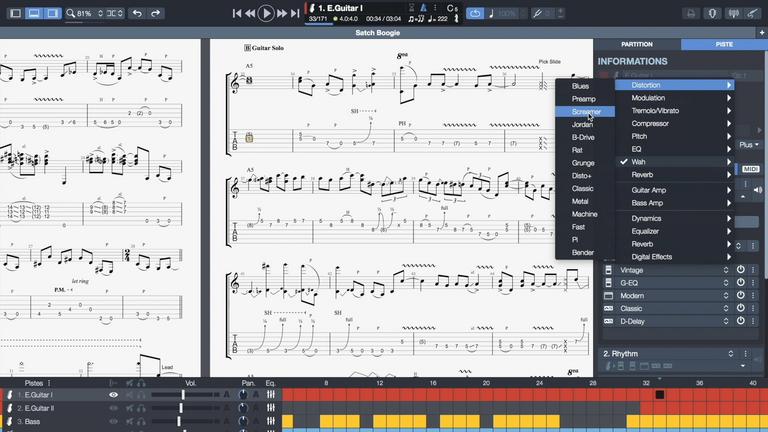This screenshot has height=432, width=768.
Task: Click the Vintage effect icon
Action: pyautogui.click(x=608, y=270)
